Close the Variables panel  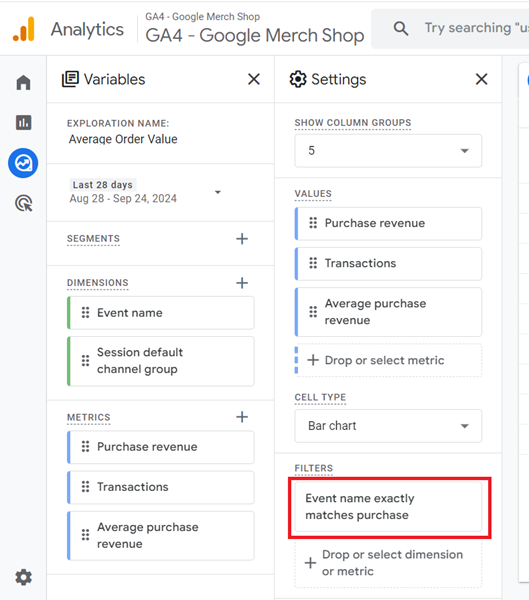tap(254, 79)
